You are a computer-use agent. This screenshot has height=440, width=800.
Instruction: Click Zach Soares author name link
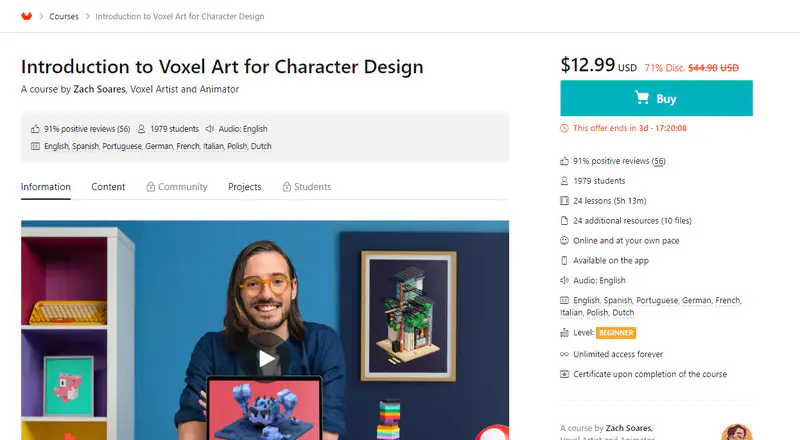click(x=100, y=89)
